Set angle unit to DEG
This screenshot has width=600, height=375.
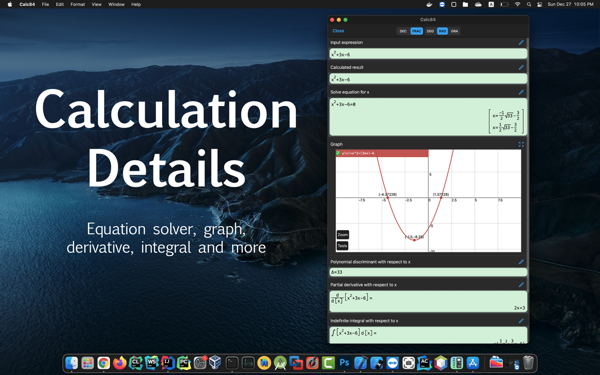point(430,31)
